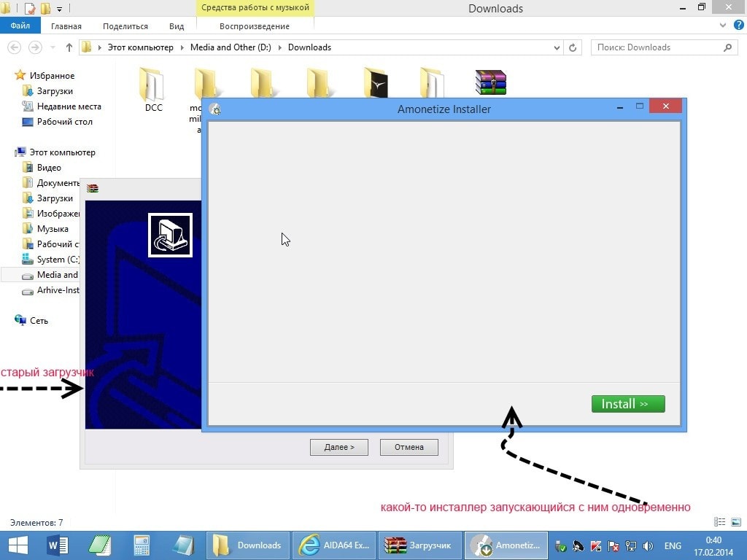Switch to details view layout icon
747x560 pixels.
[719, 522]
